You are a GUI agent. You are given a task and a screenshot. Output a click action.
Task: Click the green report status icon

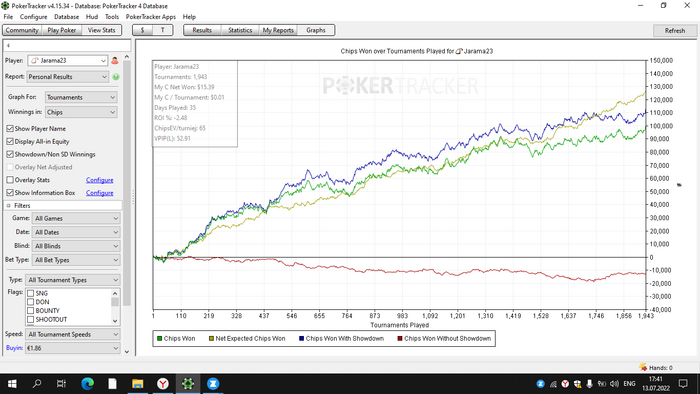116,77
